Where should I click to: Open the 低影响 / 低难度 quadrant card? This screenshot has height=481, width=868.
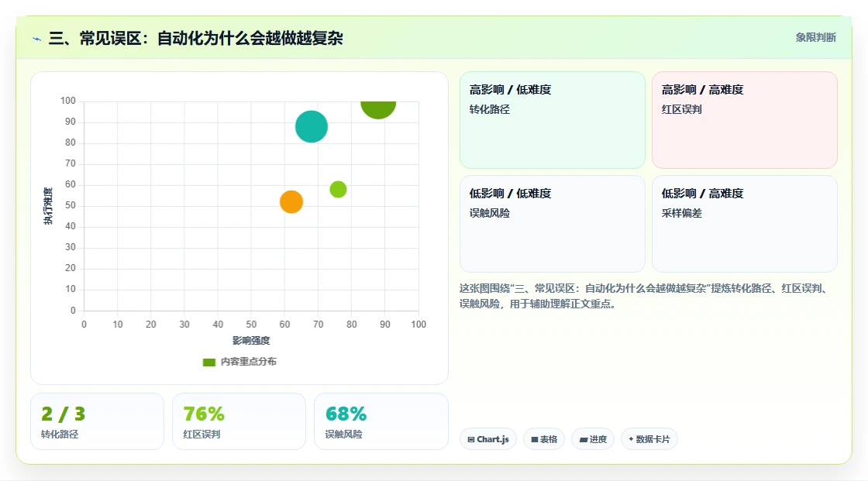tap(553, 224)
